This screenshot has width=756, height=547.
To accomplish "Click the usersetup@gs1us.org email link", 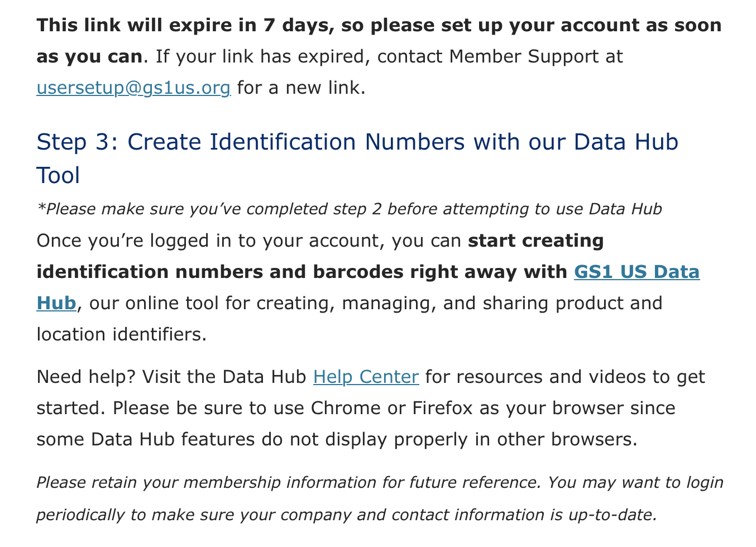I will point(133,88).
